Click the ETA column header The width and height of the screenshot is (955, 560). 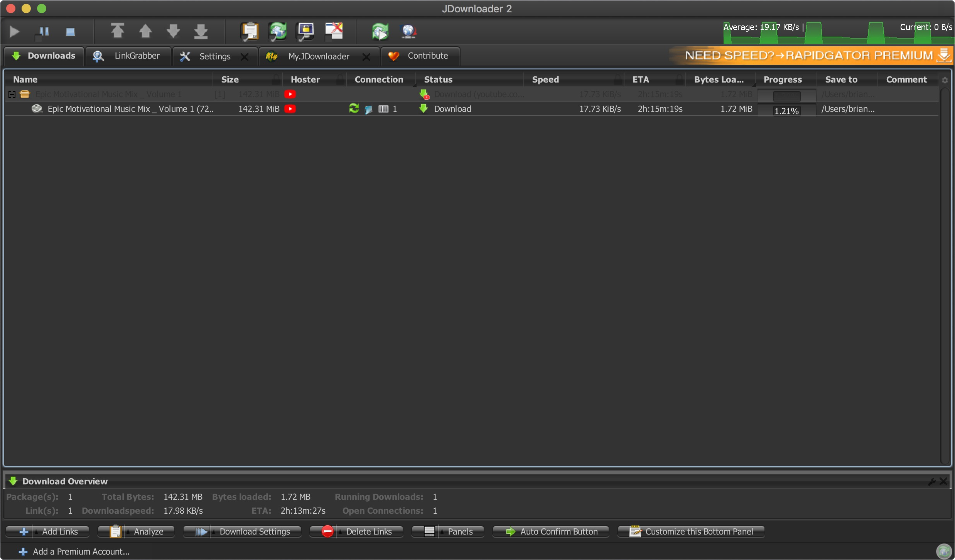pyautogui.click(x=655, y=79)
